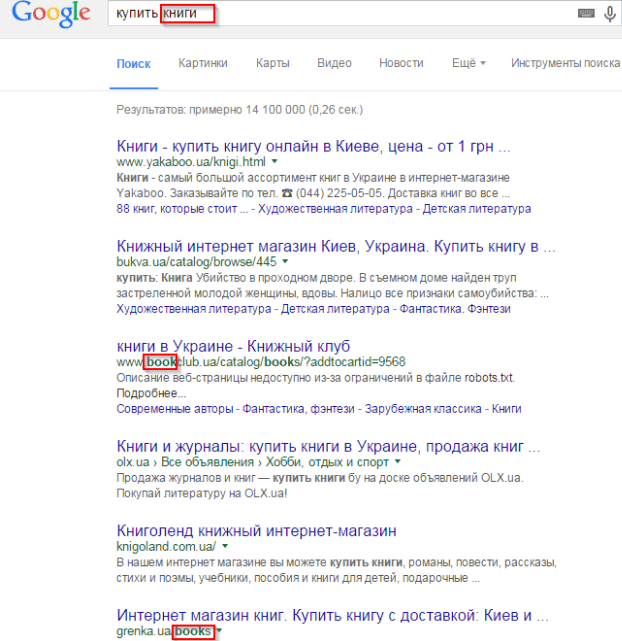Open result 'Книги и журналы: купить книги в Украине'
The width and height of the screenshot is (622, 641).
coord(328,446)
